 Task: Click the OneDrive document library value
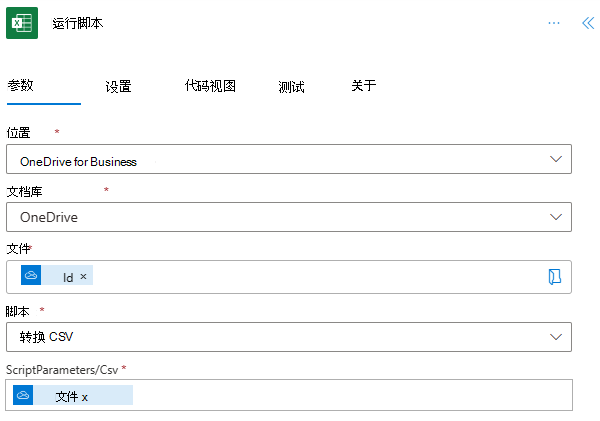pyautogui.click(x=49, y=217)
